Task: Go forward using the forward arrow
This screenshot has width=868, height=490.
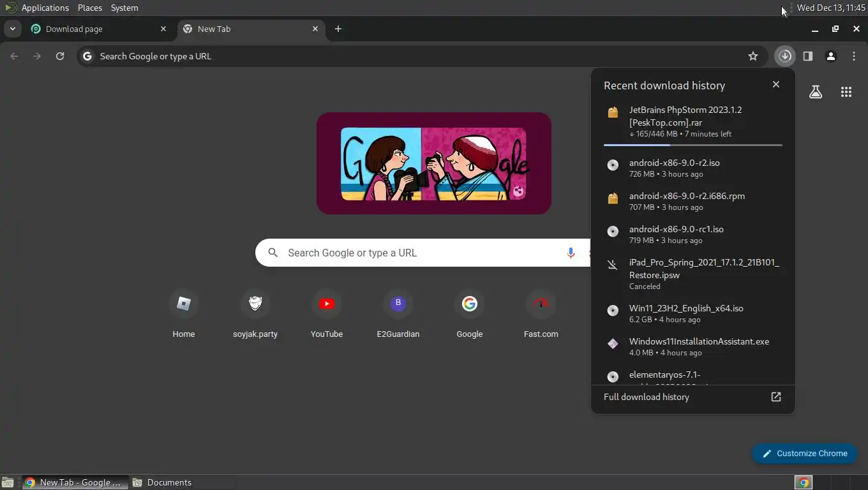Action: pyautogui.click(x=37, y=56)
